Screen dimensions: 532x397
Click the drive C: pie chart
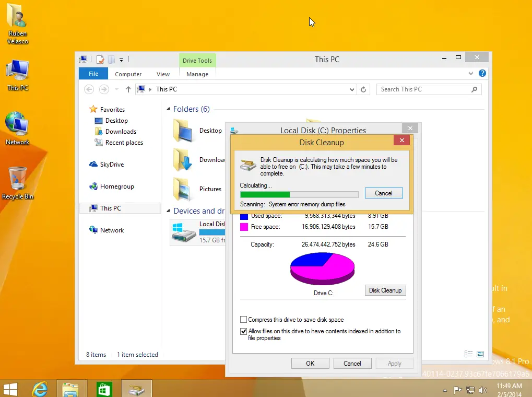click(322, 268)
